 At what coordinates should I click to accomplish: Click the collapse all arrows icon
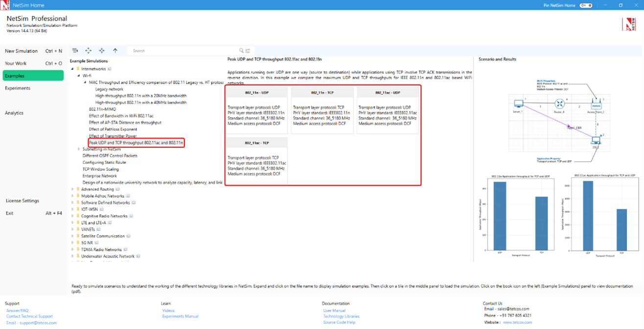point(102,51)
